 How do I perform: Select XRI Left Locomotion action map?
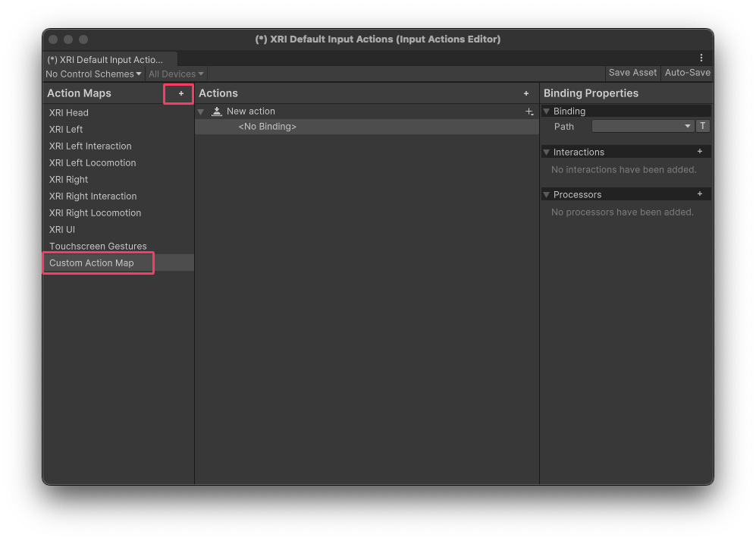(118, 162)
